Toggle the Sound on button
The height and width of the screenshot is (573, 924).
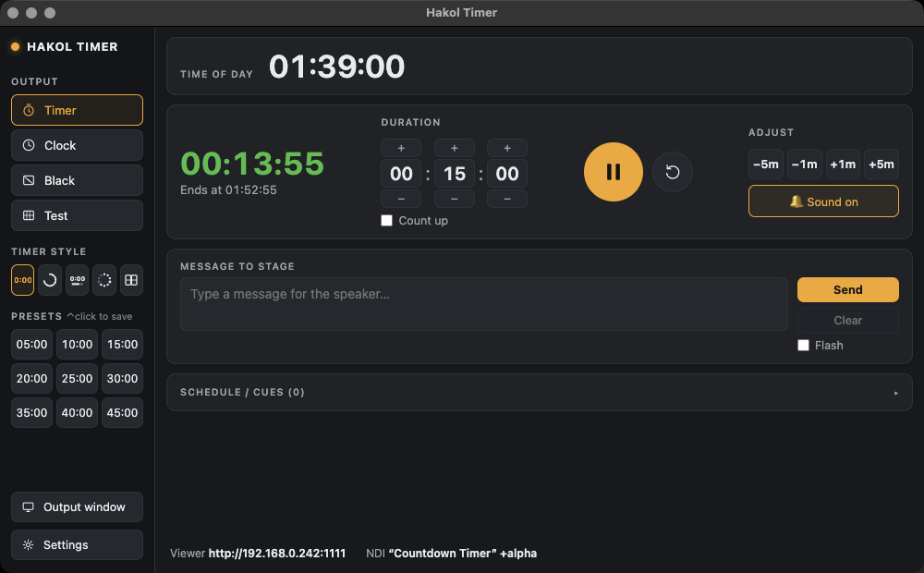[823, 201]
